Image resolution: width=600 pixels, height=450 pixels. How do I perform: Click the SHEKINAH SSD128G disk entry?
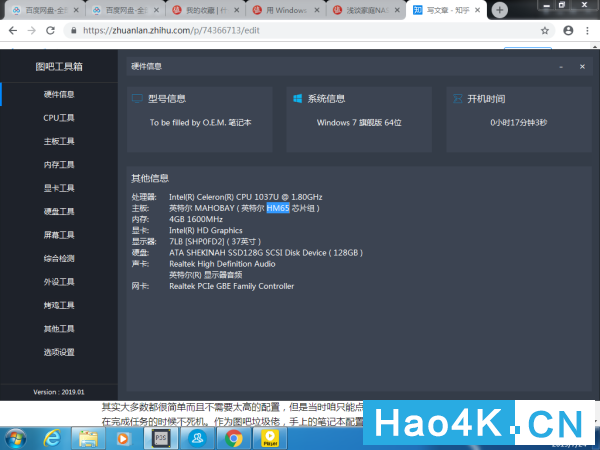pyautogui.click(x=266, y=253)
